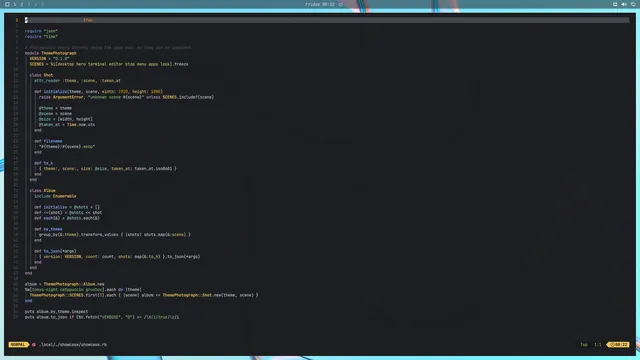Click the @theme = theme line
640x360 pixels.
click(55, 108)
